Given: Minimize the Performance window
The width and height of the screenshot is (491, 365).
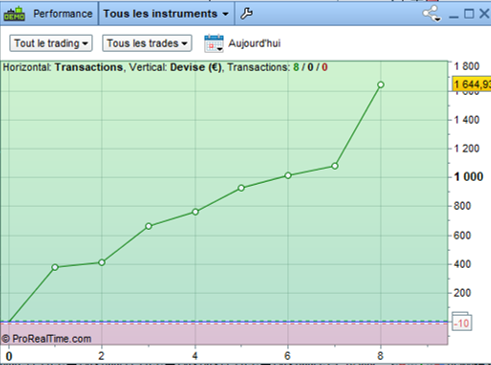Looking at the screenshot, I should (454, 16).
